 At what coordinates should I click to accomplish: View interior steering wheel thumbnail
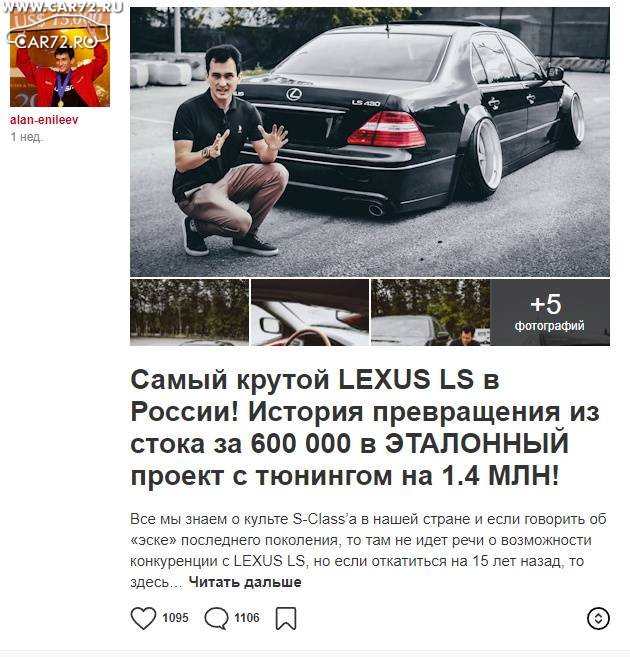click(310, 313)
